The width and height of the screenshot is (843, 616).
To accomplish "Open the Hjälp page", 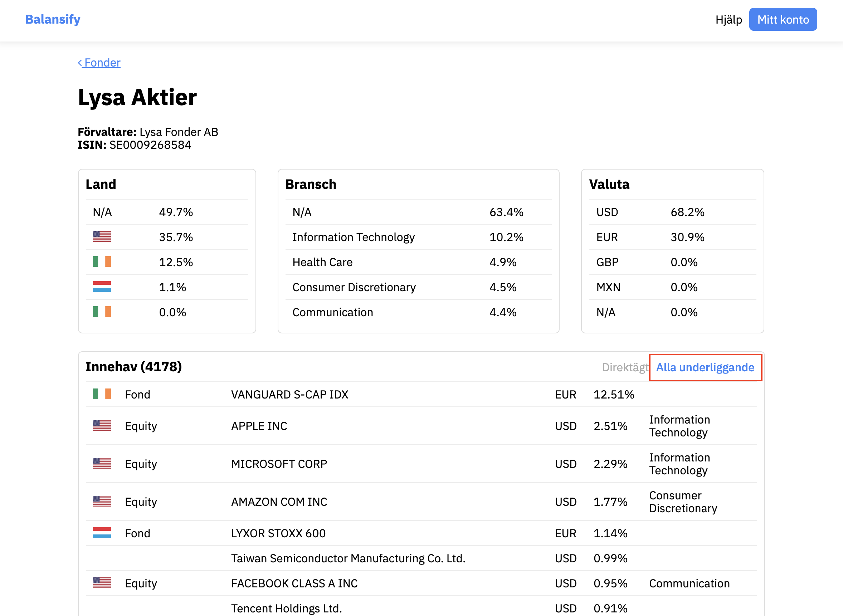I will click(x=728, y=20).
